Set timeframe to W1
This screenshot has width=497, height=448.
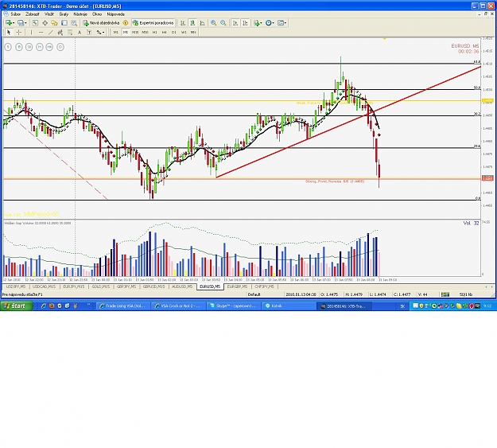point(184,32)
